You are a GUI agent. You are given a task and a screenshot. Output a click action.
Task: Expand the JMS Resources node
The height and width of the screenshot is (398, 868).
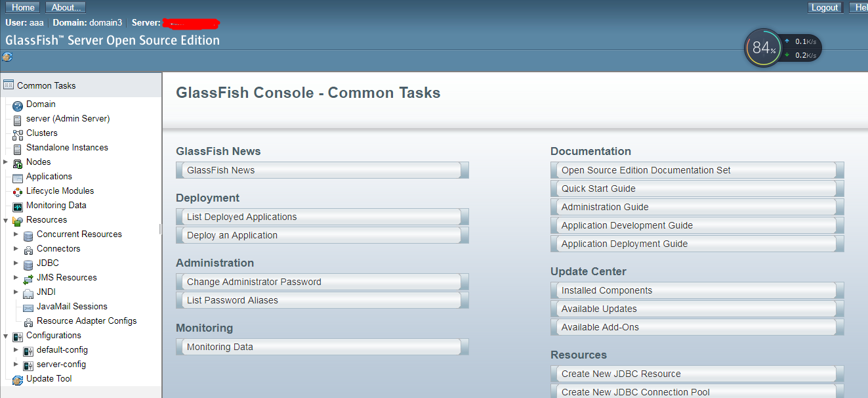coord(16,277)
